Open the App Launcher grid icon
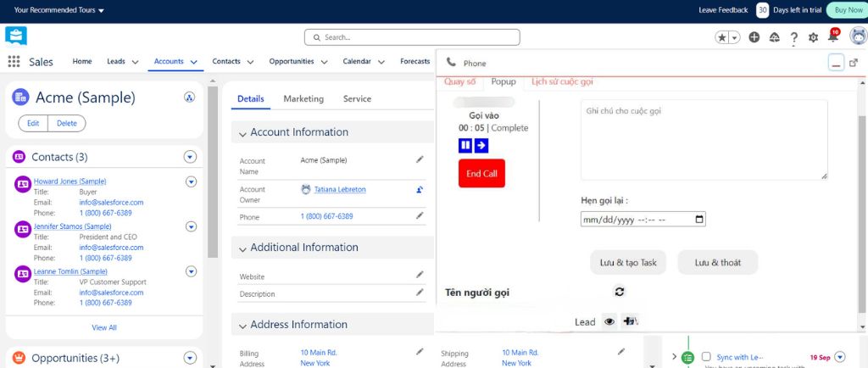Screen dimensions: 868x368 14,61
